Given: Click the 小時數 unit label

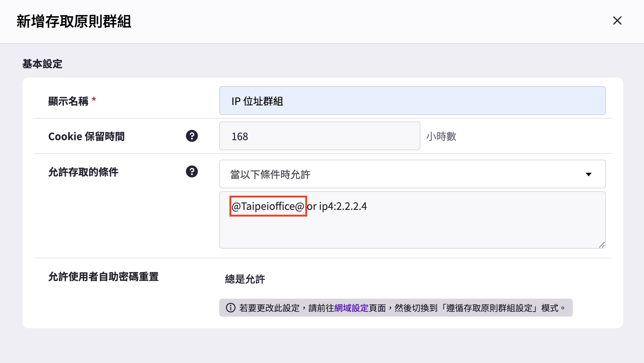Looking at the screenshot, I should [x=441, y=136].
